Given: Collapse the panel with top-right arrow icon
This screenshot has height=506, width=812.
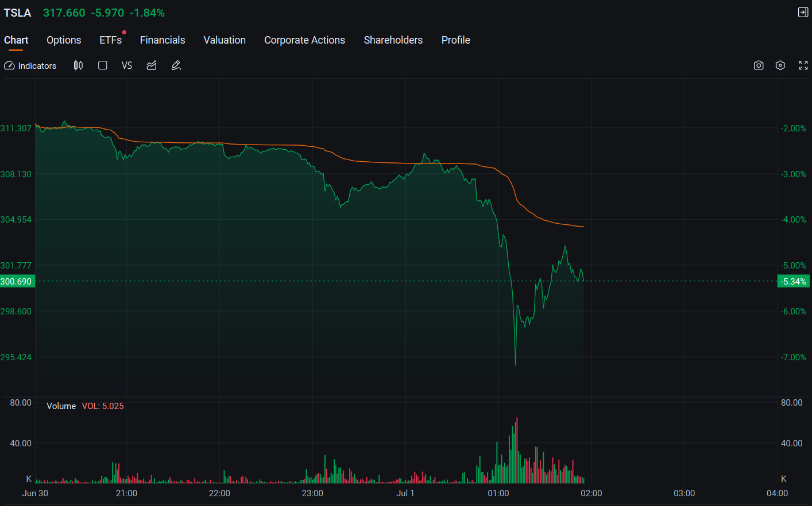Looking at the screenshot, I should point(803,12).
